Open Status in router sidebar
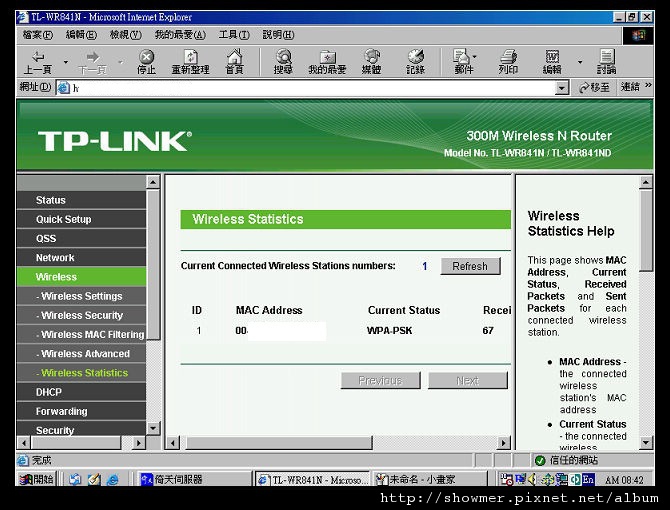This screenshot has width=670, height=510. (x=81, y=200)
